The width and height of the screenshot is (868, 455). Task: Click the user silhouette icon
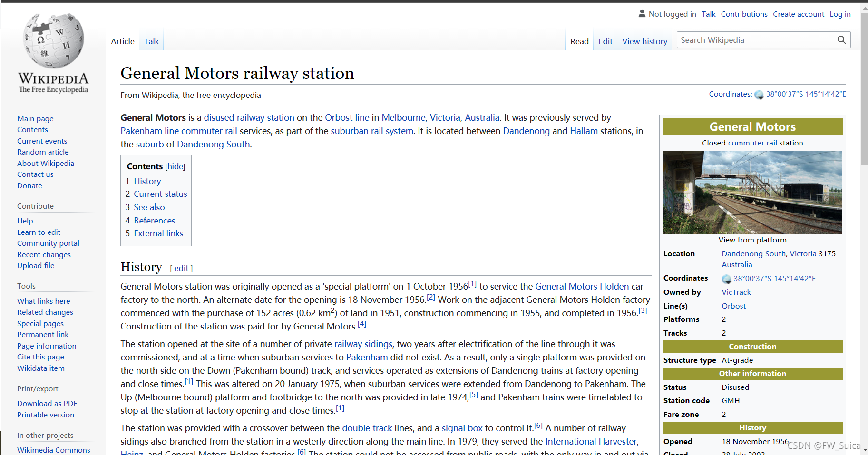coord(642,14)
